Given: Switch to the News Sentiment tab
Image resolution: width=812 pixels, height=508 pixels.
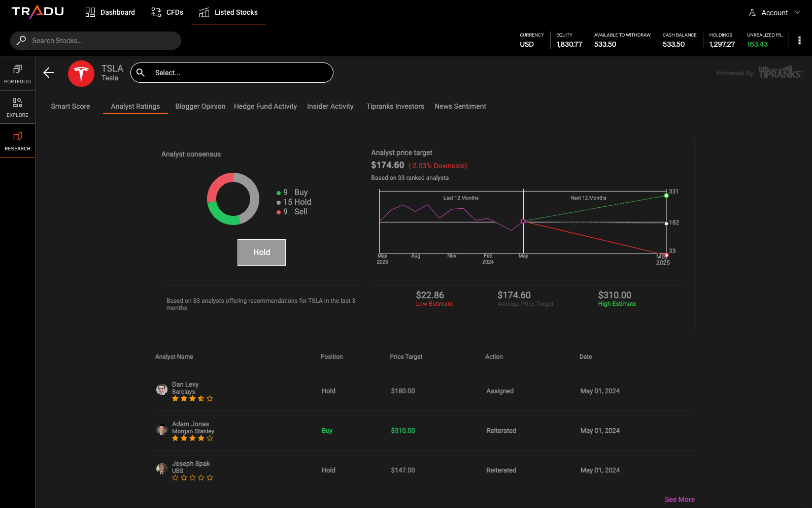Looking at the screenshot, I should tap(460, 106).
